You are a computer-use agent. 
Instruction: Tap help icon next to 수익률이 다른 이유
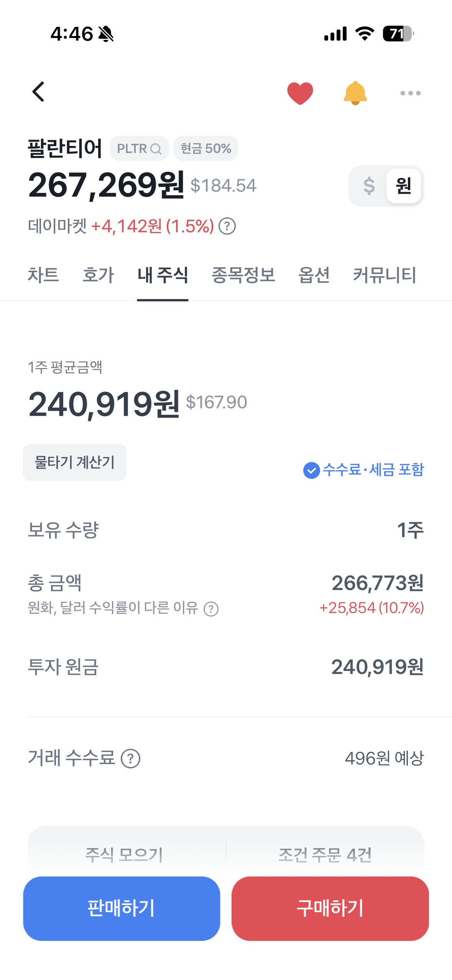pos(211,609)
